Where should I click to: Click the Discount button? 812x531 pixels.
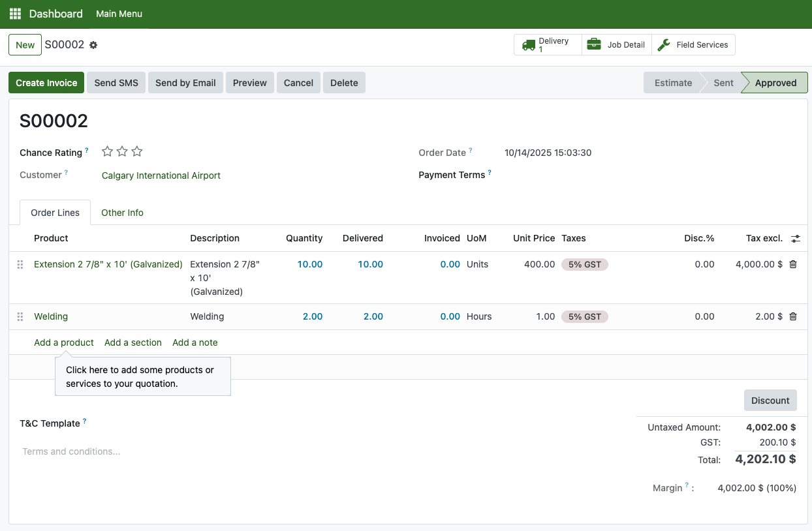(770, 401)
